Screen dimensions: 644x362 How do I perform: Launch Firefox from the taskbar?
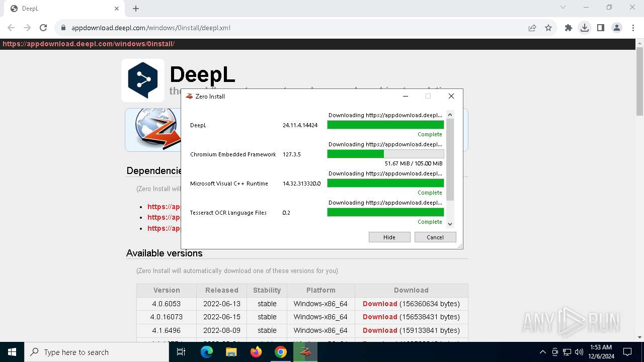tap(256, 352)
